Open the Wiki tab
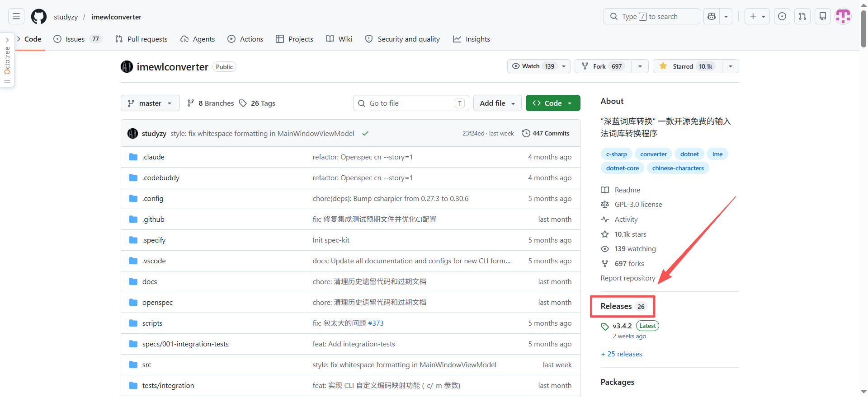Viewport: 868px width, 397px height. click(339, 39)
